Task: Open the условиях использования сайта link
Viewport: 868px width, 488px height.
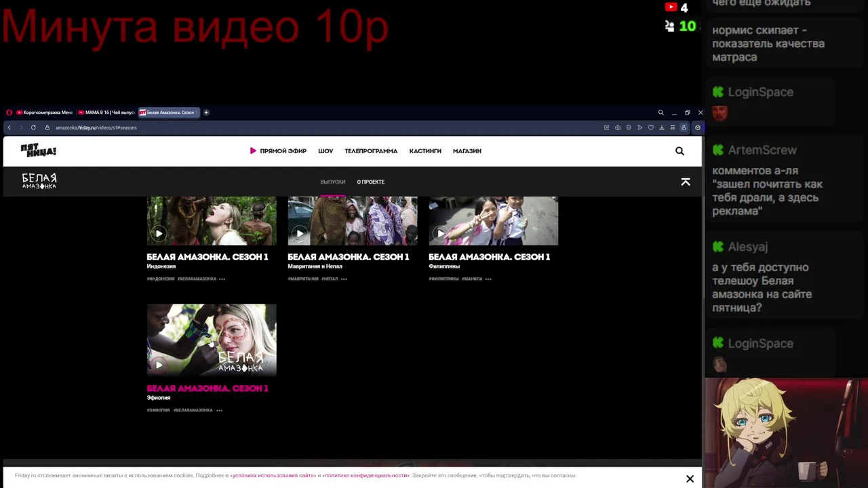Action: point(273,476)
